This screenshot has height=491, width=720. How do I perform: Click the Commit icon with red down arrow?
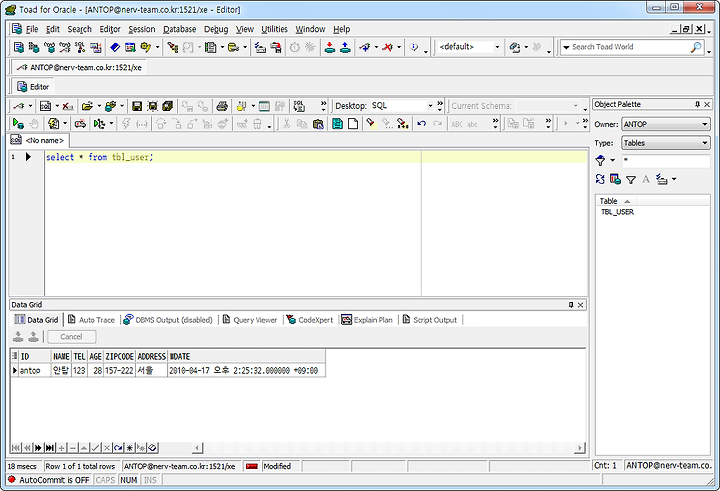tap(330, 47)
